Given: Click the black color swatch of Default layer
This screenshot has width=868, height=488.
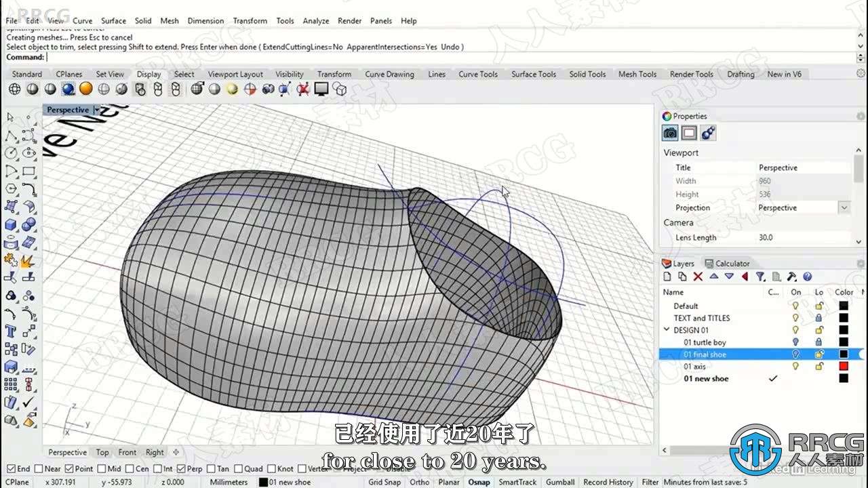Looking at the screenshot, I should tap(844, 306).
